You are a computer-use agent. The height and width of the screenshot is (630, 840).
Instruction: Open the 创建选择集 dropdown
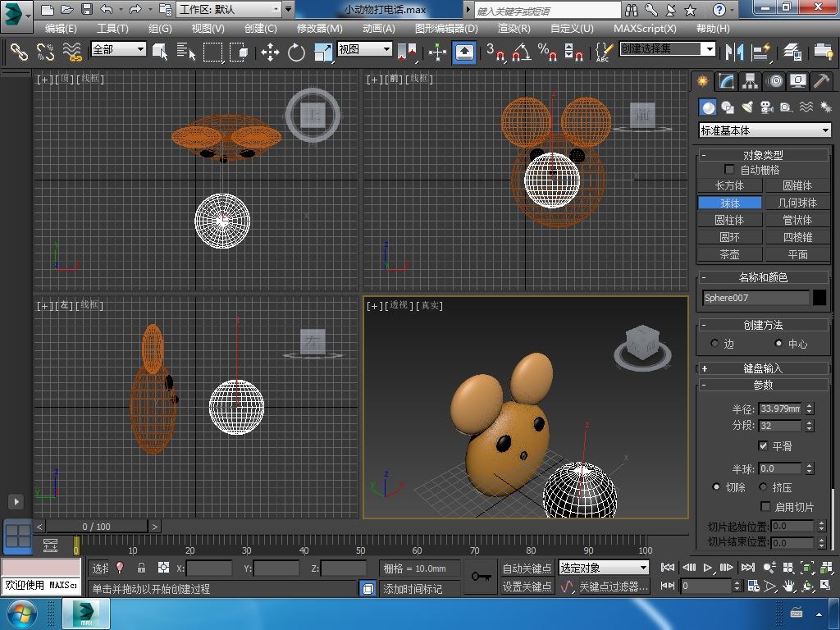click(x=667, y=49)
